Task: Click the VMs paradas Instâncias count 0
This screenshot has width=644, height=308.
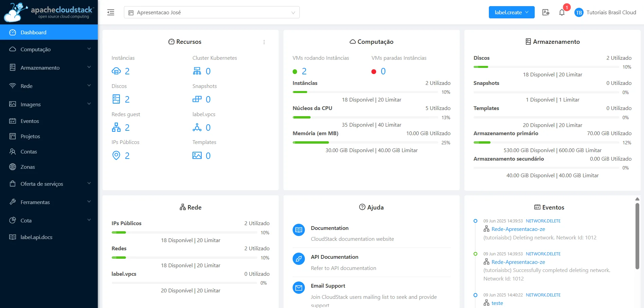Action: coord(383,71)
